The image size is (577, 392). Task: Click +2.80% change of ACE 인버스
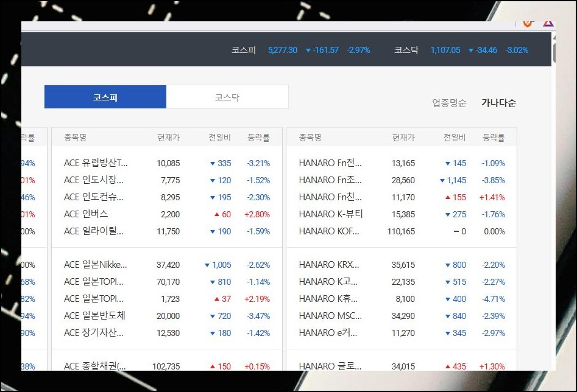coord(257,214)
